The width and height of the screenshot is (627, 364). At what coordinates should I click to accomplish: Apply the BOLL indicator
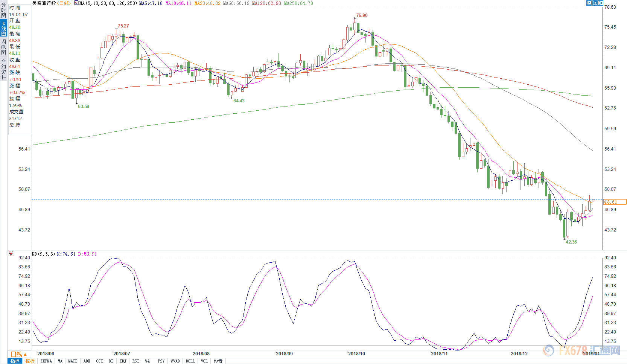[190, 361]
